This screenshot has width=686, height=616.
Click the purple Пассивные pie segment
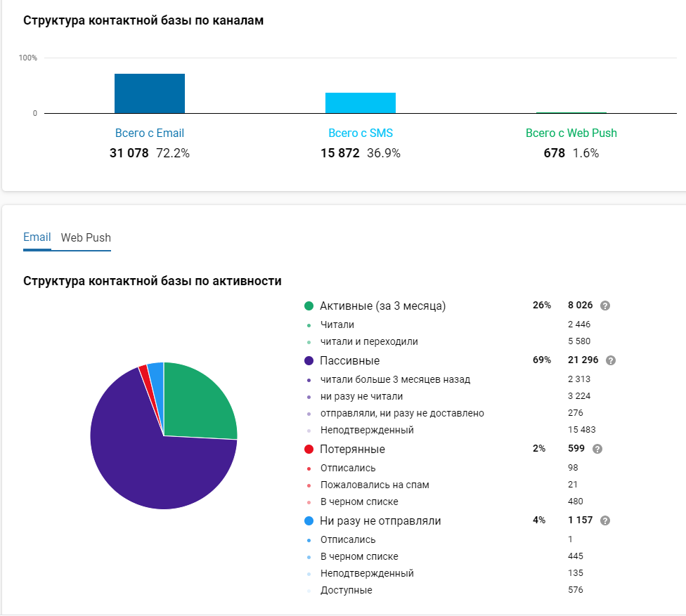[141, 457]
